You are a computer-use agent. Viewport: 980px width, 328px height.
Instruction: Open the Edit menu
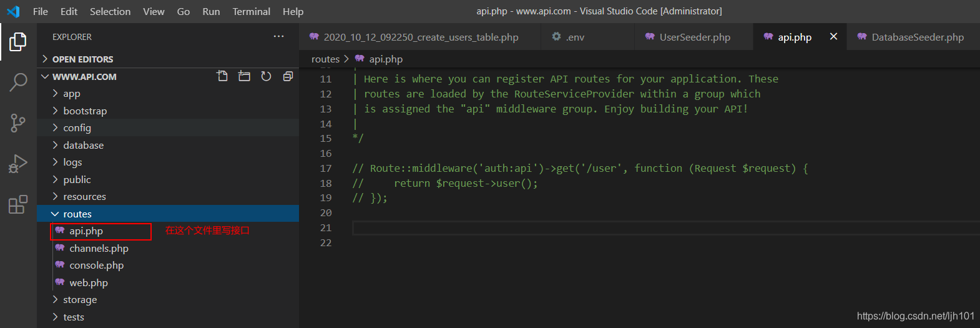(x=69, y=11)
